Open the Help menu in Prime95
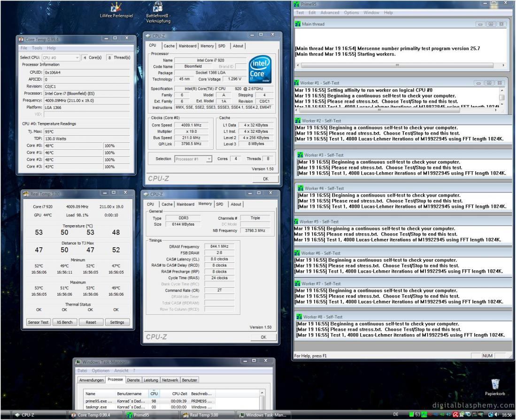Image resolution: width=516 pixels, height=420 pixels. [388, 13]
